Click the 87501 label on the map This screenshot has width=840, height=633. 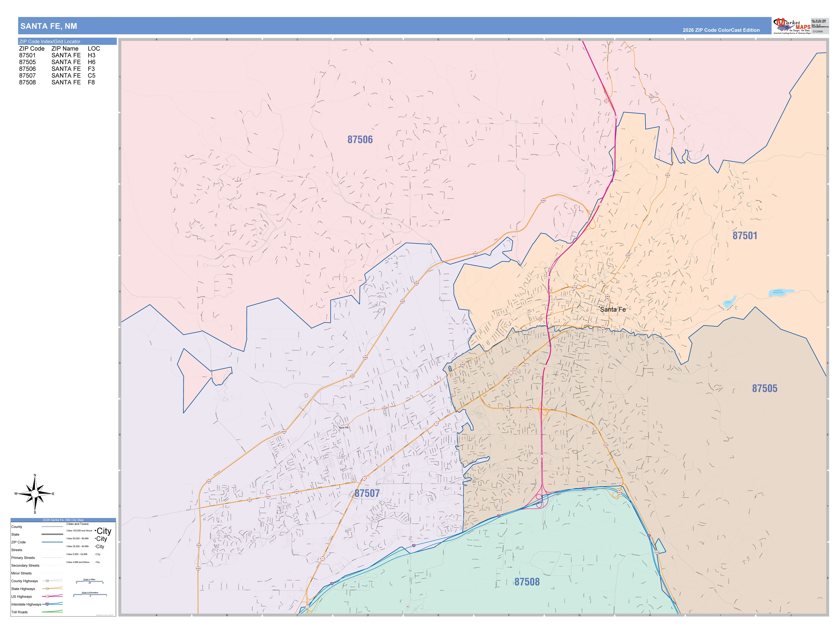(x=745, y=236)
